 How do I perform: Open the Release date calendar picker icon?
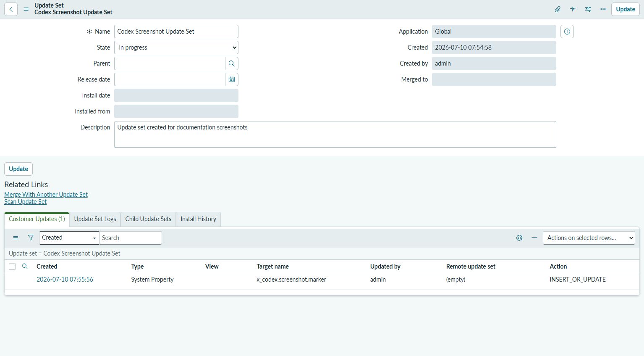[x=232, y=79]
